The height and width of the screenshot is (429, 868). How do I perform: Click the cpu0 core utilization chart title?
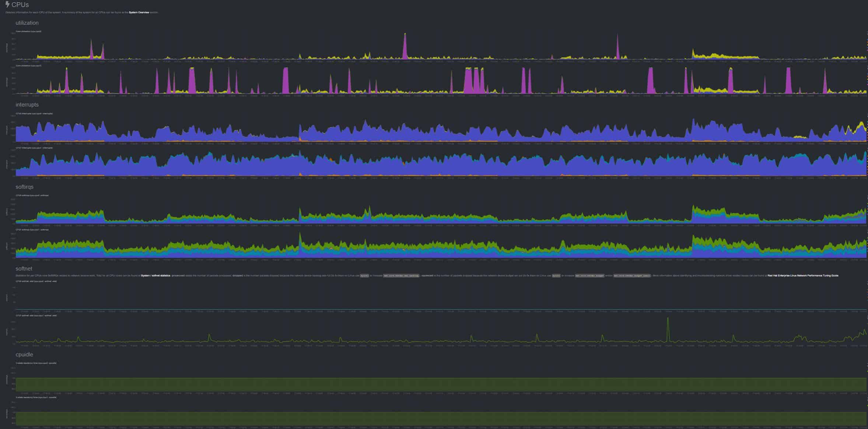(x=28, y=31)
